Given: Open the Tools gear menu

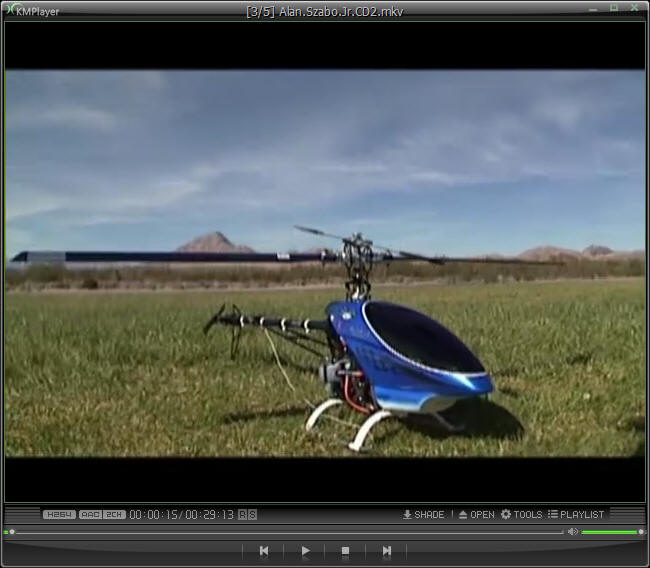Looking at the screenshot, I should pyautogui.click(x=521, y=514).
